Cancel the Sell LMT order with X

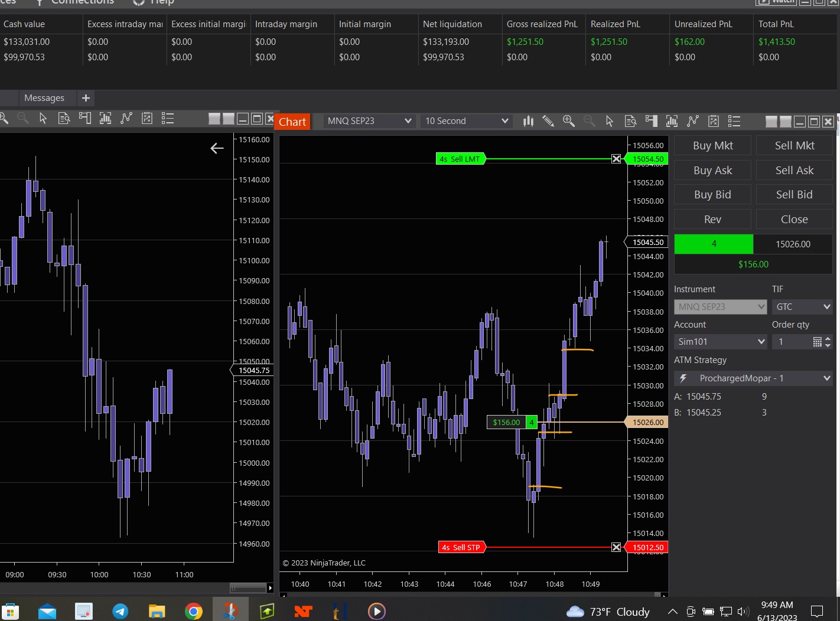(x=616, y=159)
